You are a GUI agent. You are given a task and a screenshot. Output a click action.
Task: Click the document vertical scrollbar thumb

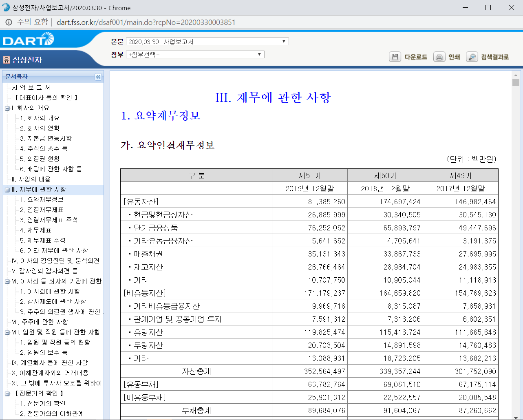click(516, 83)
